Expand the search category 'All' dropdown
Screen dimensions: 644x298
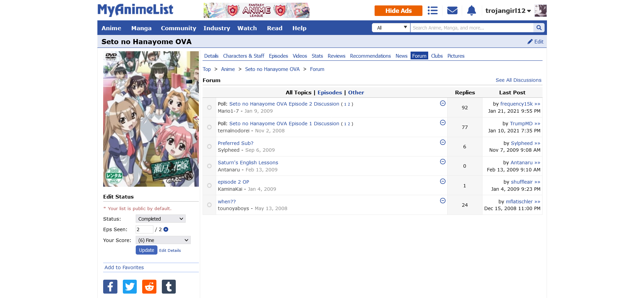tap(391, 28)
